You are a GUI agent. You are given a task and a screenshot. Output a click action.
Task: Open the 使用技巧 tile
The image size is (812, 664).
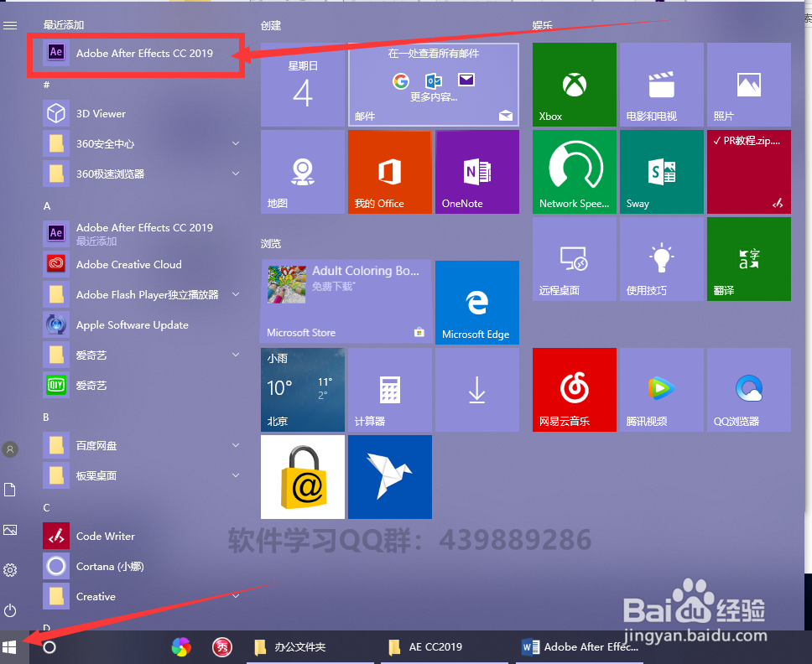[662, 259]
